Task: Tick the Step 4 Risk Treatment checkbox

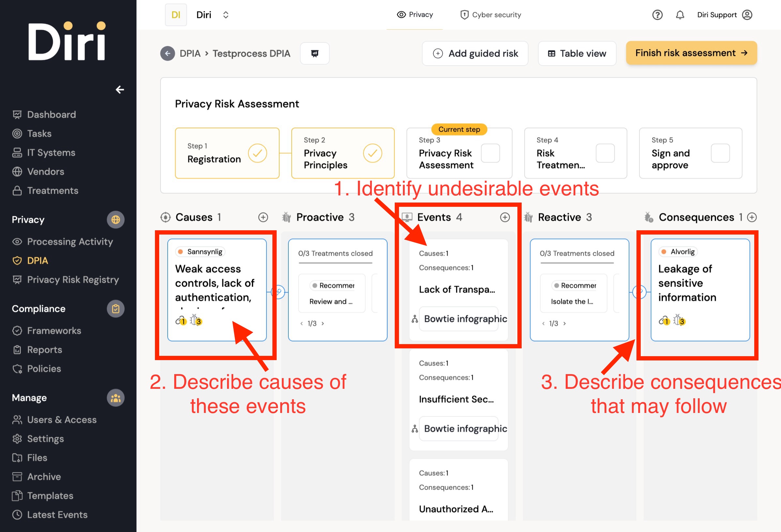Action: point(605,153)
